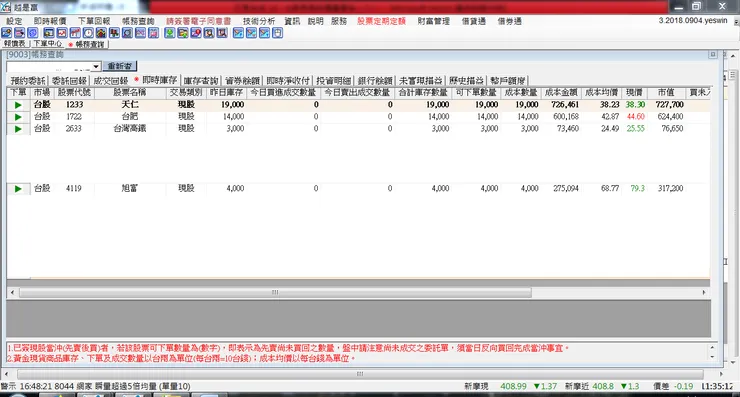Select the 歷史損益 sub-tab
Screen dimensions: 740x397
(x=466, y=81)
